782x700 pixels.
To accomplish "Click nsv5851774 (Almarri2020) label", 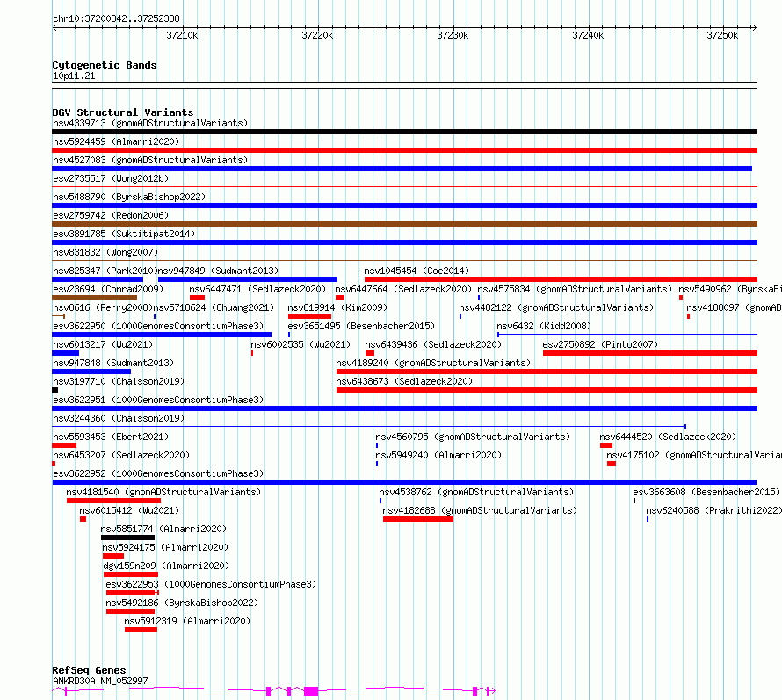I will coord(163,529).
